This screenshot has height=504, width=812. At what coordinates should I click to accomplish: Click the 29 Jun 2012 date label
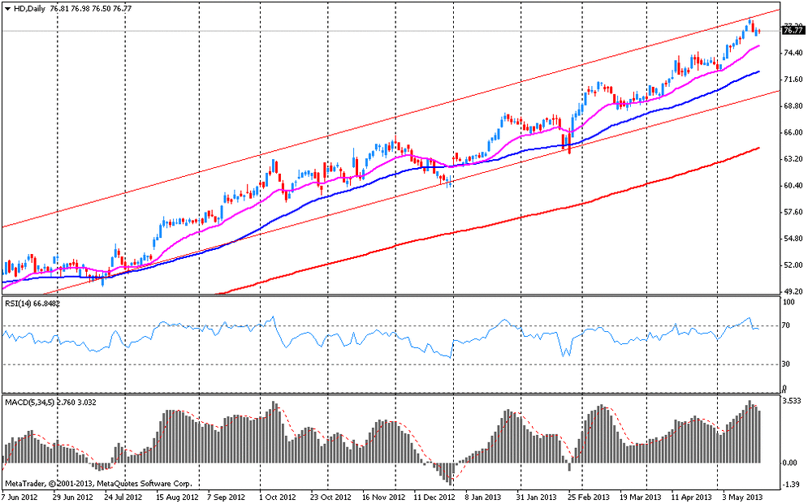(x=72, y=498)
